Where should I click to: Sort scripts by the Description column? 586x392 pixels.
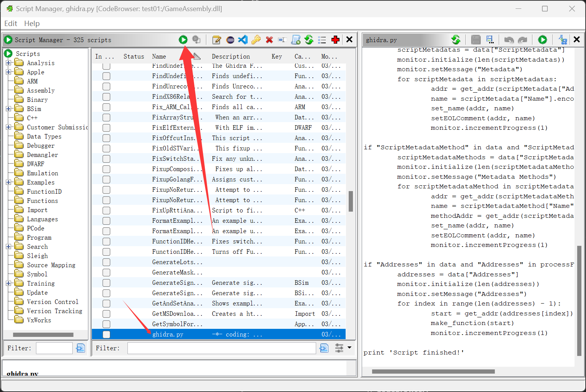231,56
